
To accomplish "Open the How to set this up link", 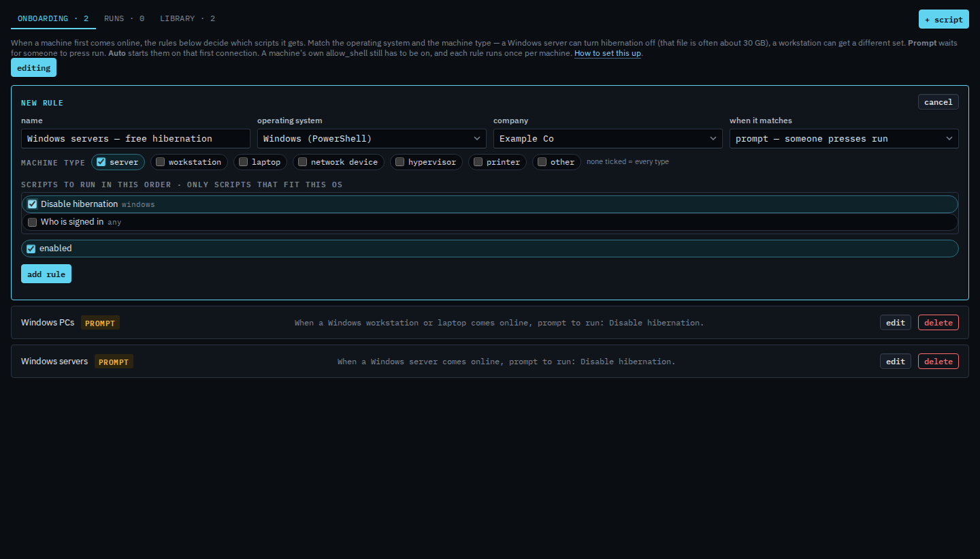I will 608,53.
